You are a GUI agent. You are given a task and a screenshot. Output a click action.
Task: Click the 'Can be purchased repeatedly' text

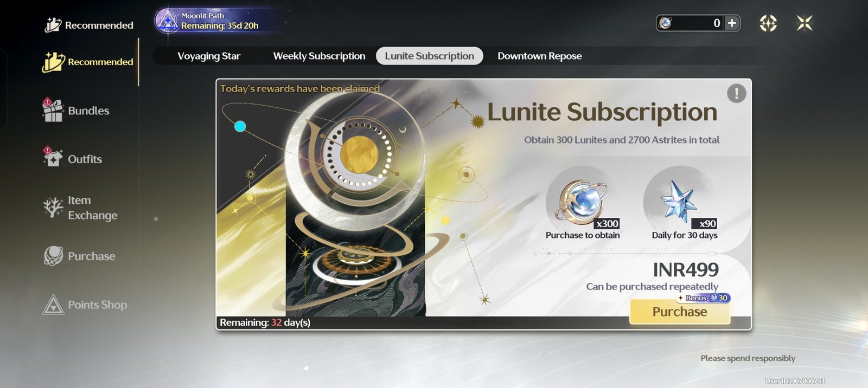coord(652,286)
